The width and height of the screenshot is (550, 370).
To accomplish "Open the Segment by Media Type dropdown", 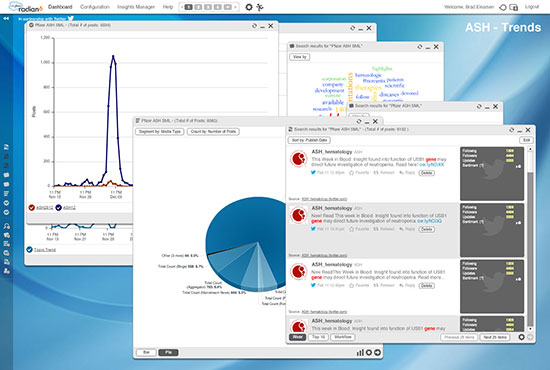I will point(160,132).
